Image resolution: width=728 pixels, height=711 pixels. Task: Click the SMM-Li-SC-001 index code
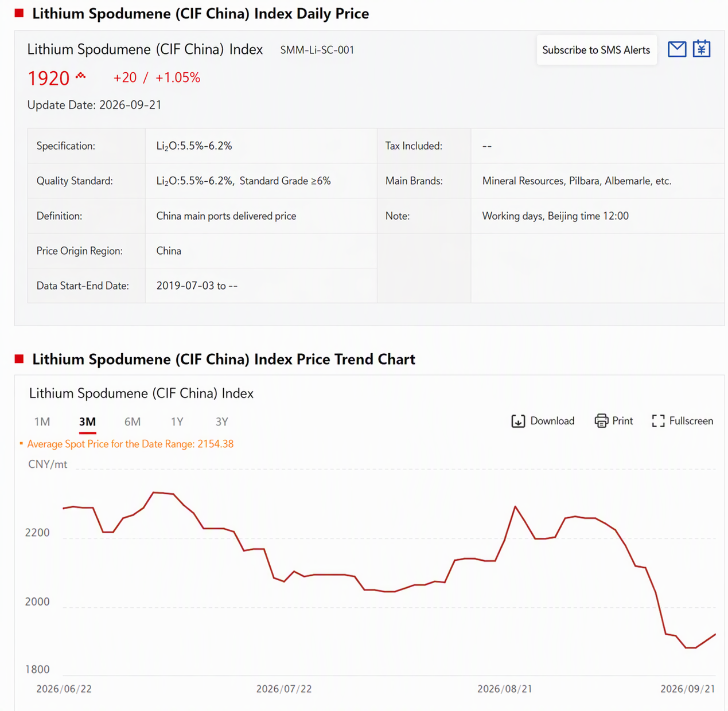(317, 50)
